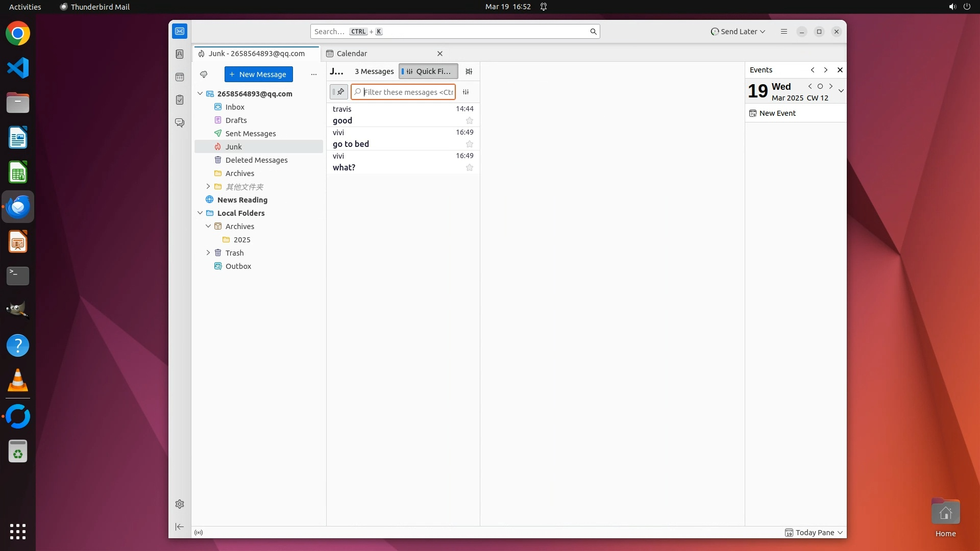The image size is (980, 551).
Task: Open Thunderbird settings gear icon
Action: [180, 504]
